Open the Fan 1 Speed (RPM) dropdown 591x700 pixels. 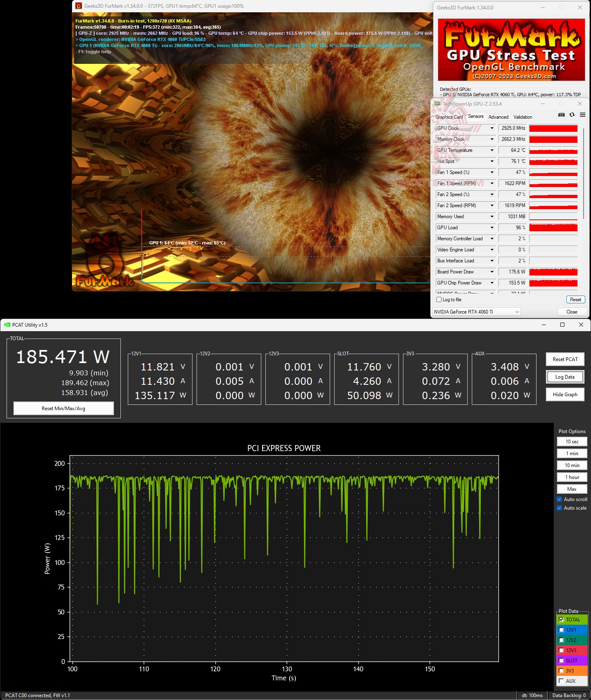(492, 183)
